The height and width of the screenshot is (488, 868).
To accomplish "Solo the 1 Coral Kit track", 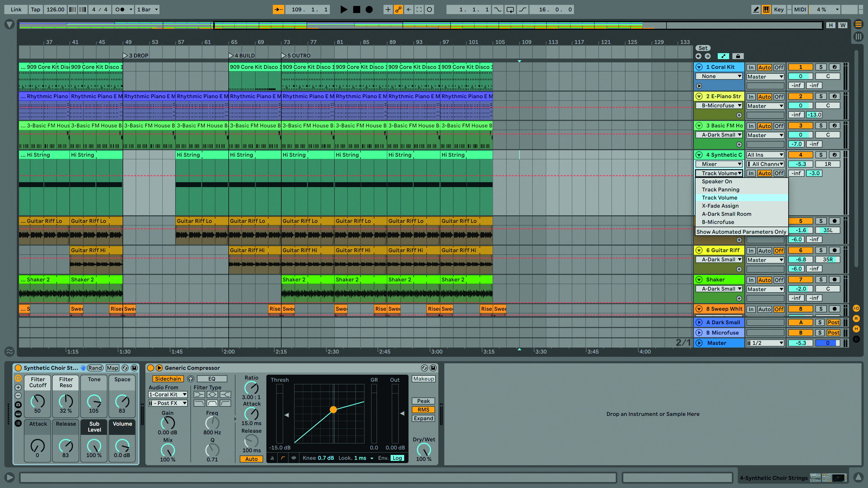I will click(x=821, y=67).
